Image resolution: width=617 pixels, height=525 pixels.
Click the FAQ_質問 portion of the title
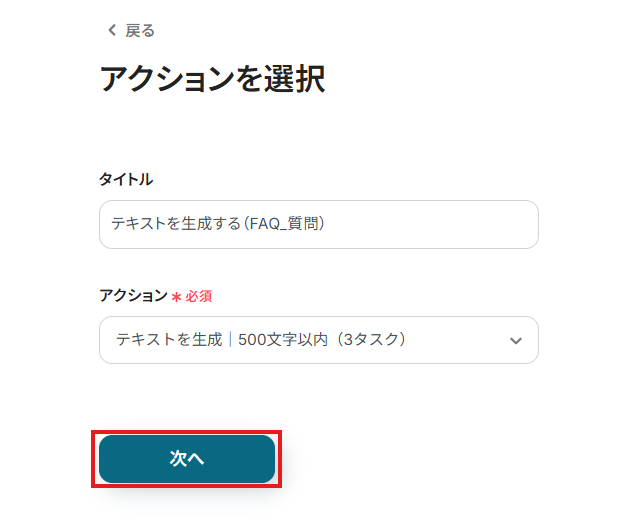[292, 225]
